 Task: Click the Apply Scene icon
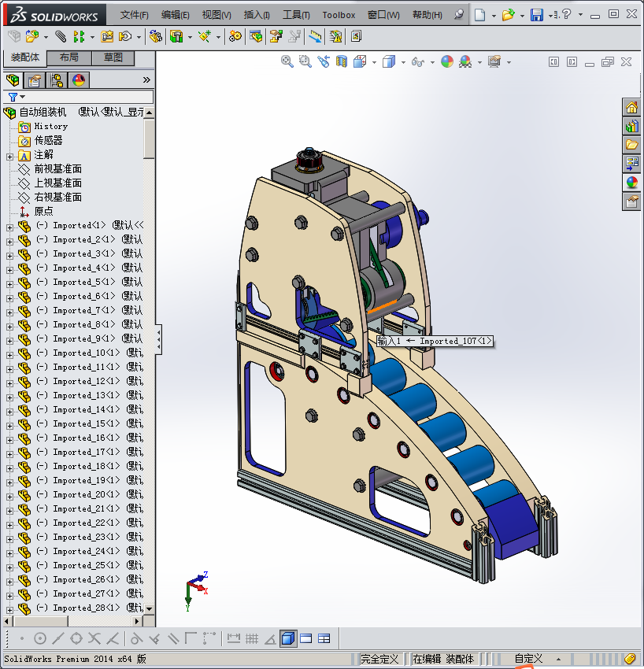point(465,62)
